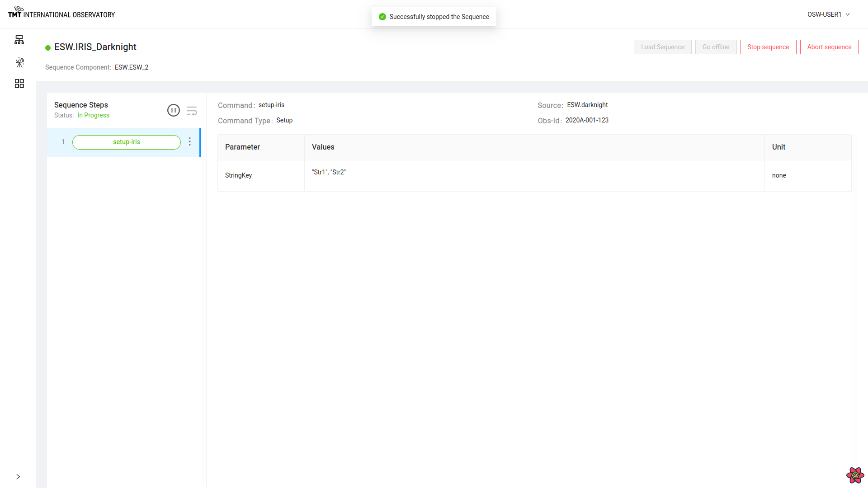The height and width of the screenshot is (488, 868).
Task: Click the 'Successfully stopped the Sequence' message
Action: point(439,17)
